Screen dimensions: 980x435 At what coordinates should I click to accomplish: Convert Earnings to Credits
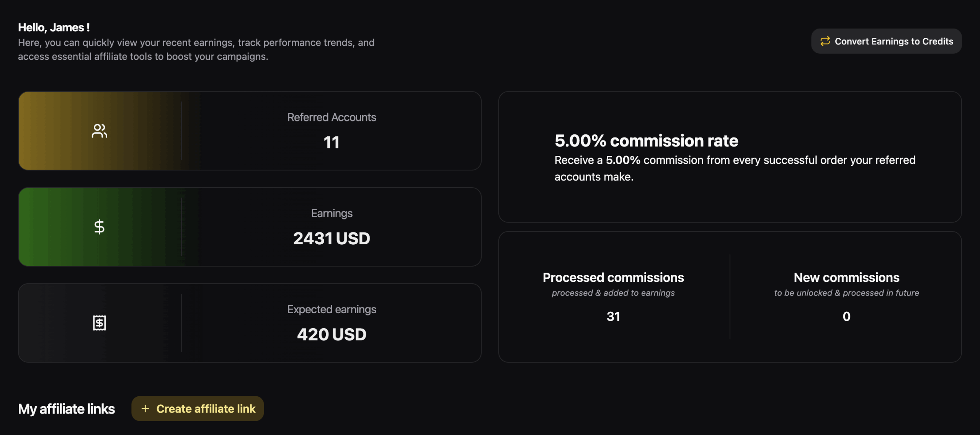click(886, 41)
